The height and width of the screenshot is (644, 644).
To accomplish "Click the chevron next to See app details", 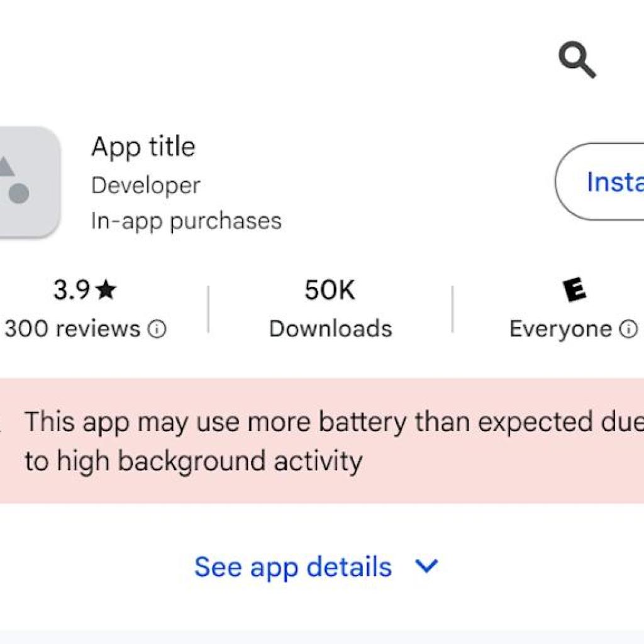I will [x=425, y=566].
